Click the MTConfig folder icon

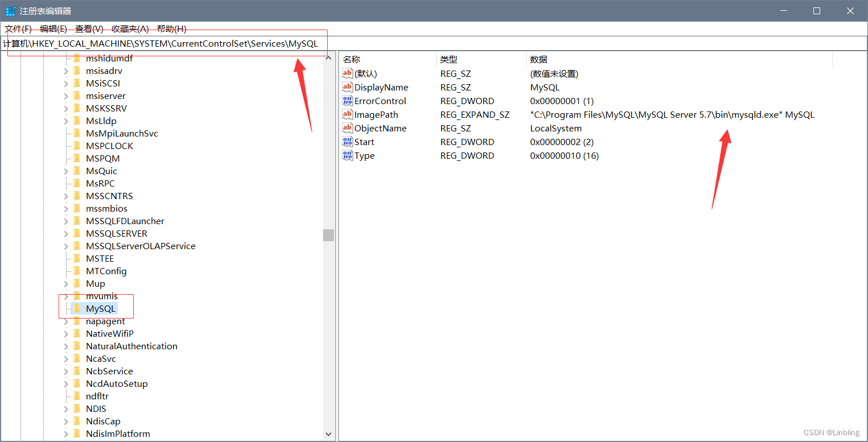77,271
